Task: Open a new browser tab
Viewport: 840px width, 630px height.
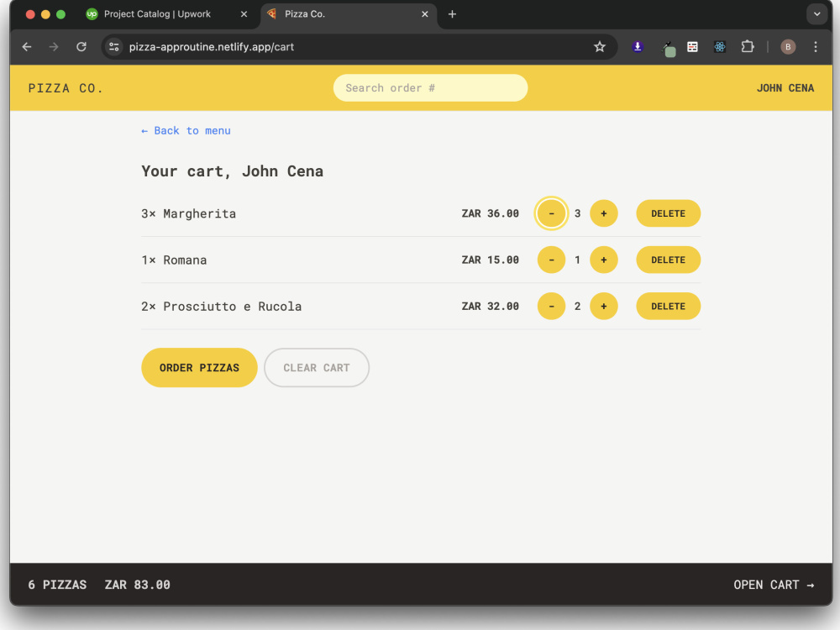Action: [452, 14]
